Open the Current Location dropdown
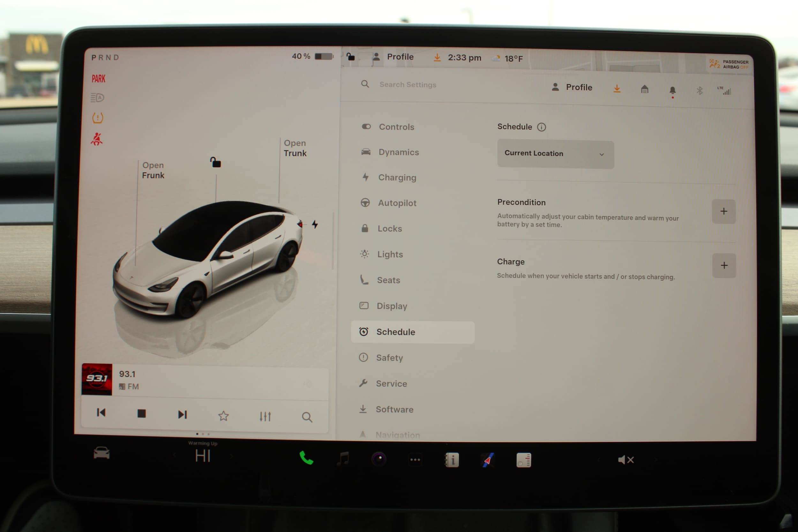Viewport: 798px width, 532px height. click(x=555, y=154)
